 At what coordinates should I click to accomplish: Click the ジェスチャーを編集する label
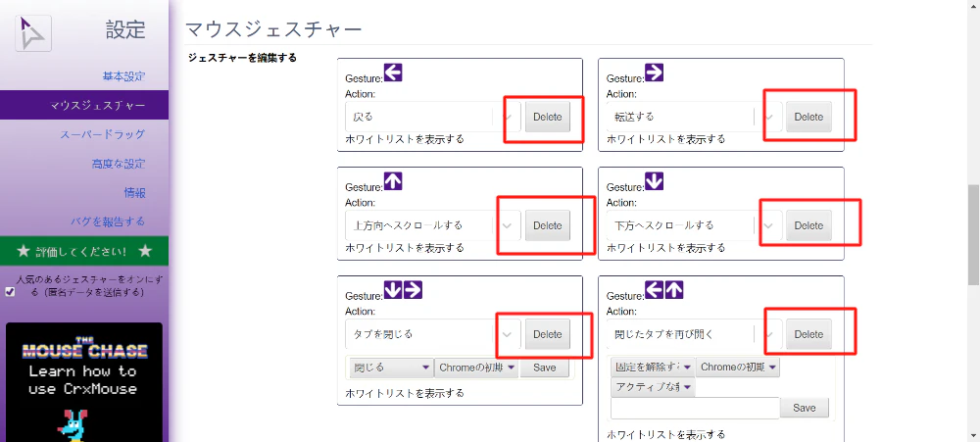(x=242, y=58)
